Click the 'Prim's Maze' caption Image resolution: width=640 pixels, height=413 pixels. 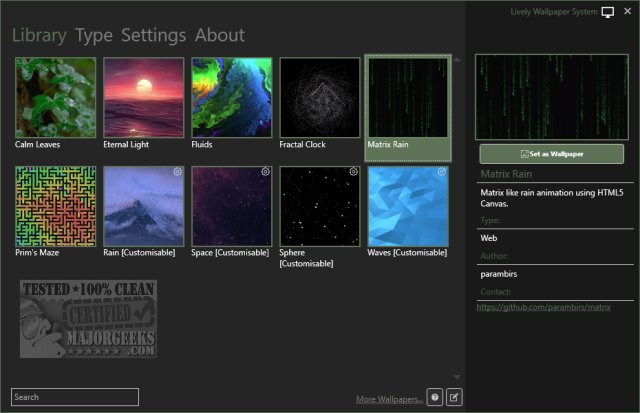point(37,253)
